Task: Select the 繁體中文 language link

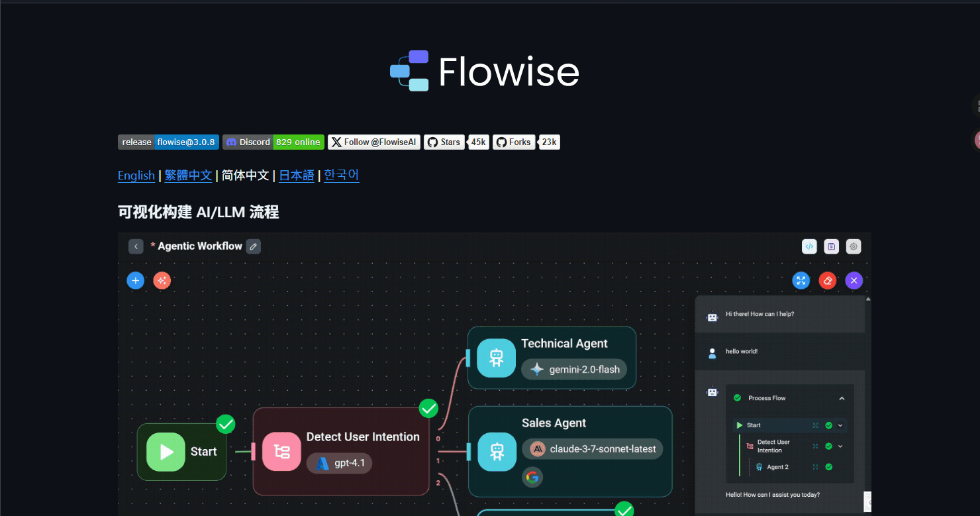Action: [x=188, y=176]
